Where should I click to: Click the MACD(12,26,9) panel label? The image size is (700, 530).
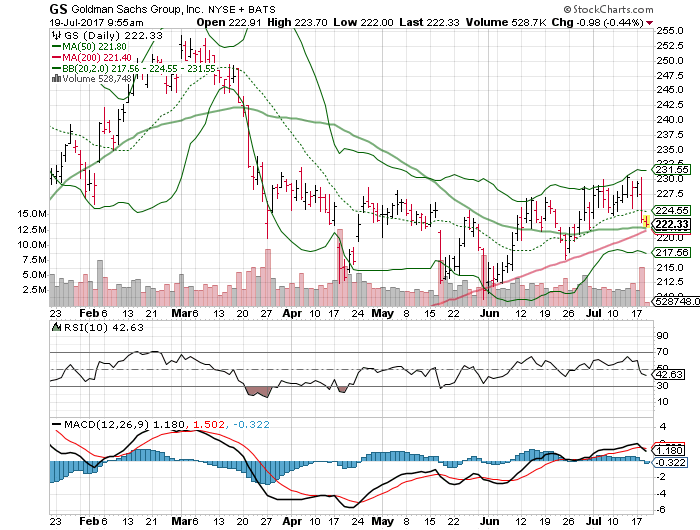[x=107, y=424]
